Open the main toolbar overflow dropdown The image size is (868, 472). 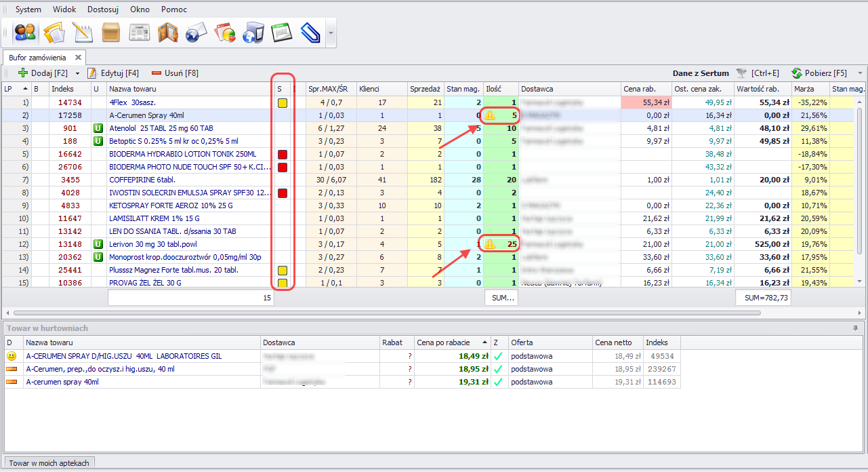pos(331,33)
